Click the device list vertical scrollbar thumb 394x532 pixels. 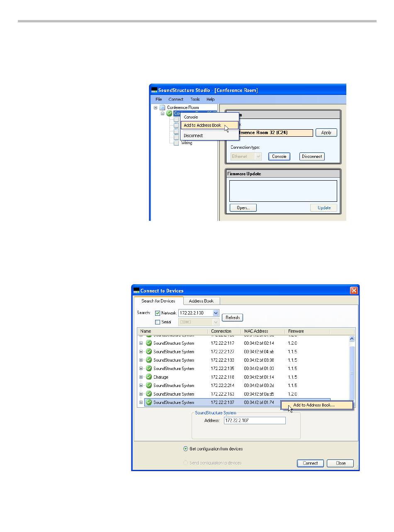[352, 374]
